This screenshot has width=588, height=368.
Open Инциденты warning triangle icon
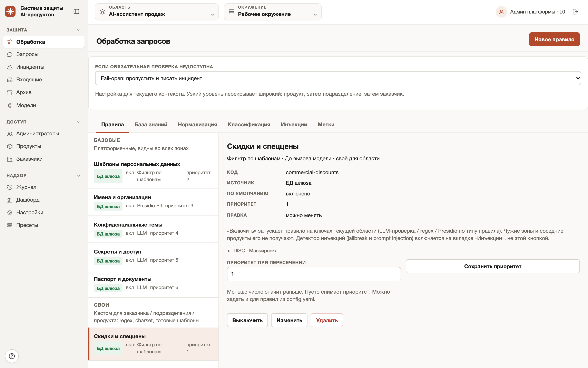click(x=10, y=67)
